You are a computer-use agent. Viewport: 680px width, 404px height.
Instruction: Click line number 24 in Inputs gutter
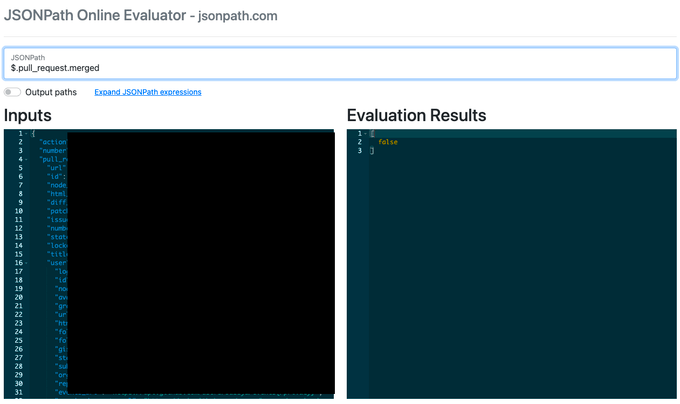tap(18, 332)
